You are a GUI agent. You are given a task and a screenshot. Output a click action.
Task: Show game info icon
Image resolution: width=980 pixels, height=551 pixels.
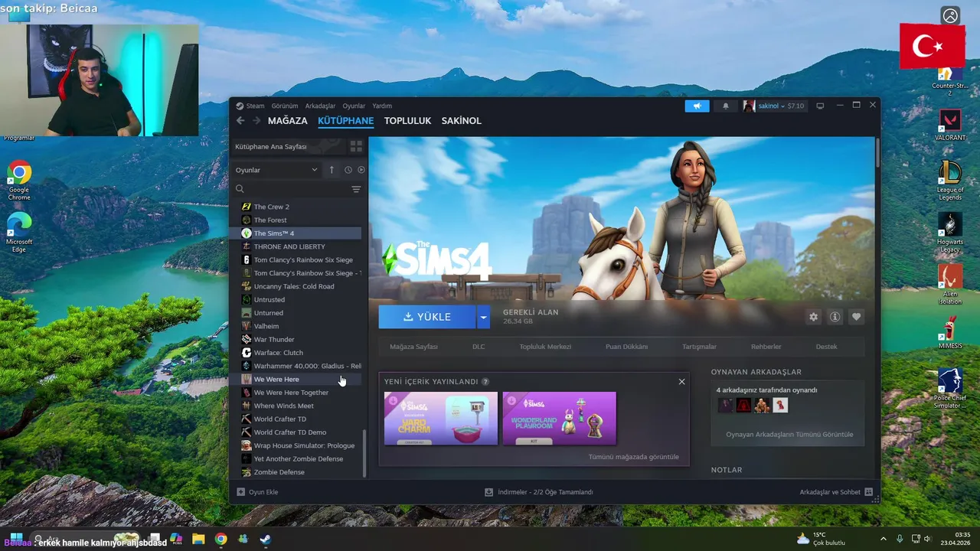click(x=835, y=317)
